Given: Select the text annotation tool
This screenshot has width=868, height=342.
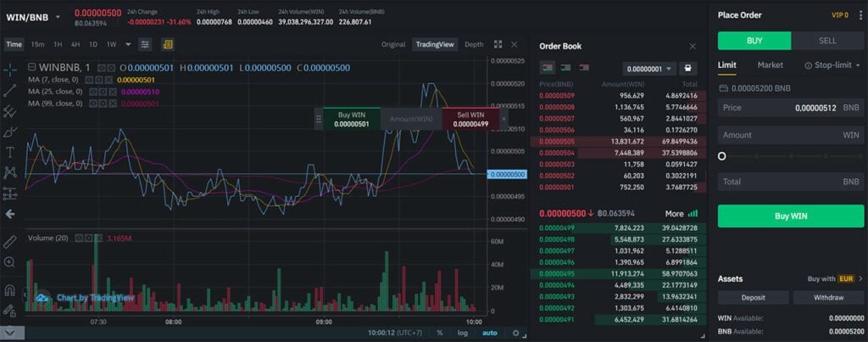Looking at the screenshot, I should [9, 152].
